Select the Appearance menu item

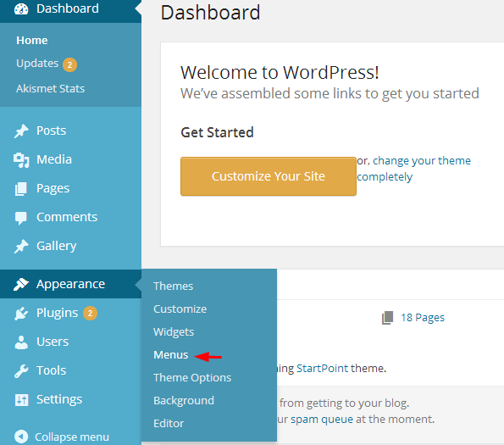coord(70,284)
